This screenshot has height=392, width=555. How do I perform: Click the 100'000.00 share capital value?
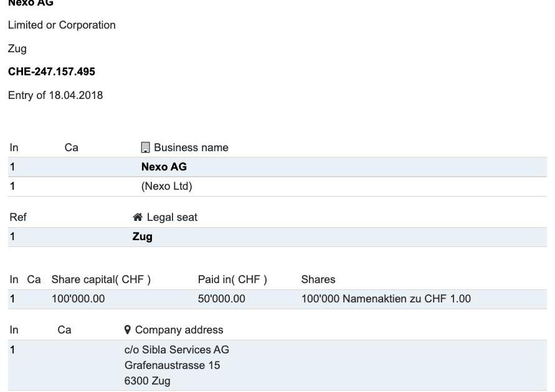pos(78,299)
